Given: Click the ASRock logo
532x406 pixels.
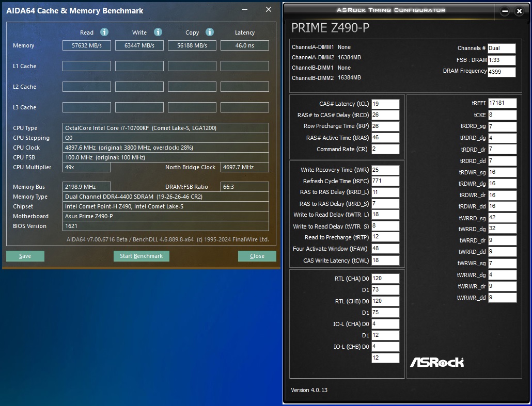Looking at the screenshot, I should [x=437, y=362].
